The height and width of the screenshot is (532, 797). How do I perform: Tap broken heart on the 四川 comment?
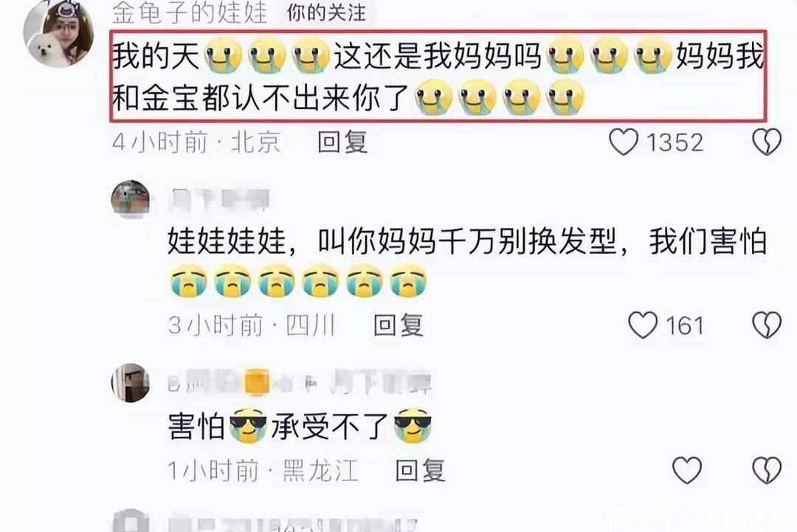point(767,325)
